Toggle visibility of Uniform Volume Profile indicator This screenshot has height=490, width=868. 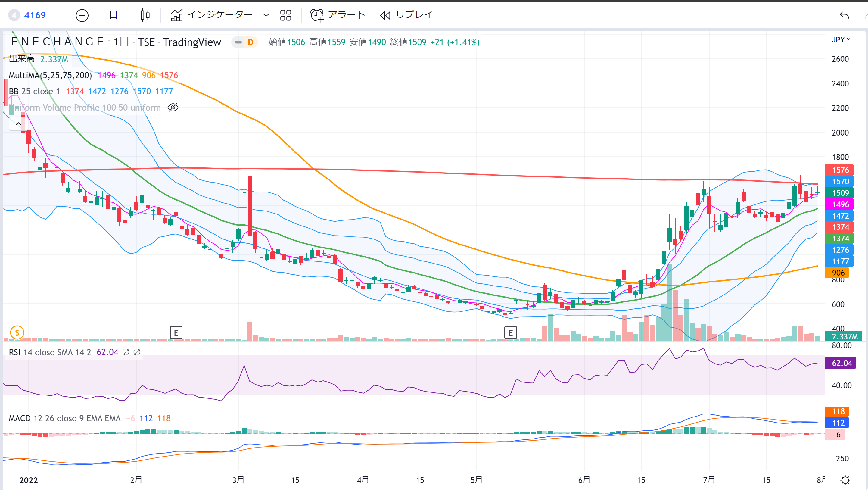coord(173,108)
